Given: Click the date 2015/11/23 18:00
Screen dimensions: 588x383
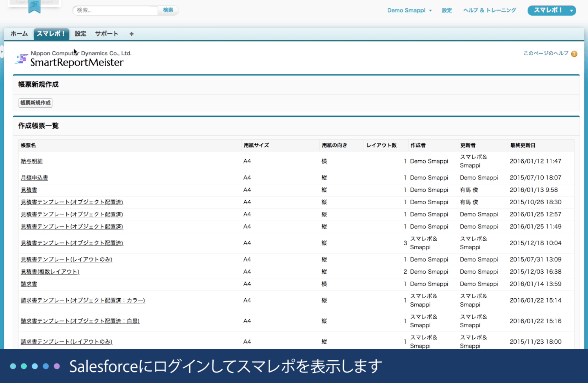Looking at the screenshot, I should (x=535, y=342).
